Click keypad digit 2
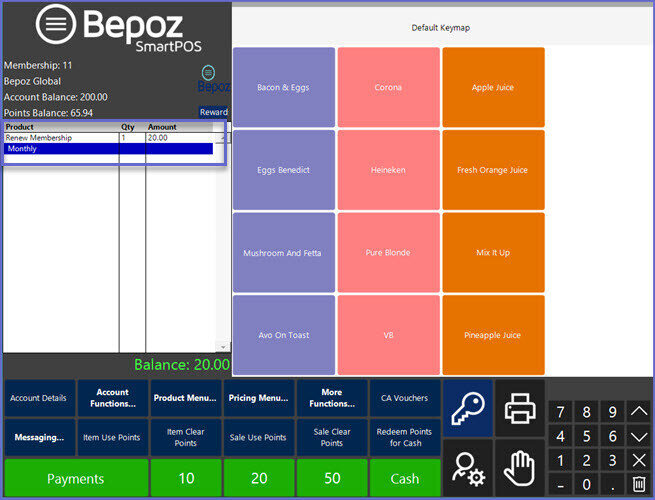The height and width of the screenshot is (500, 655). point(586,460)
